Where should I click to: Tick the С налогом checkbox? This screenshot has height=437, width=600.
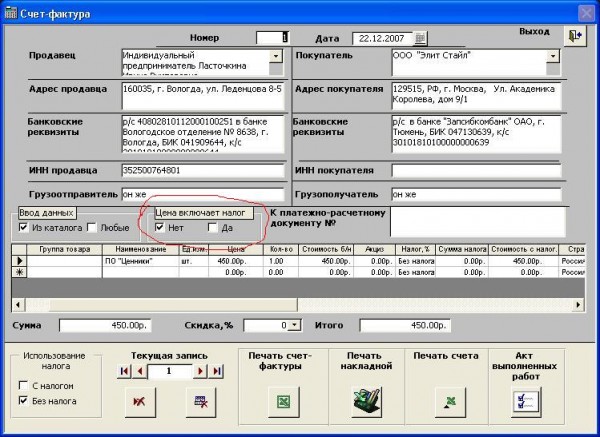[x=24, y=385]
